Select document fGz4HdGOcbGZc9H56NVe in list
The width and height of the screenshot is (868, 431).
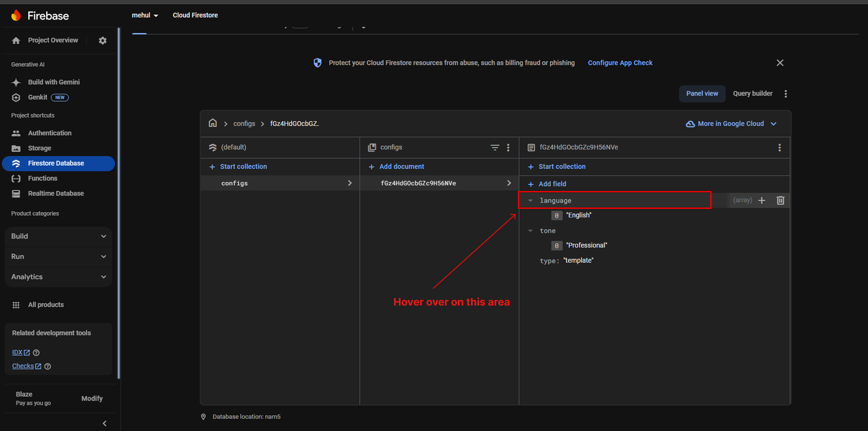pyautogui.click(x=418, y=183)
